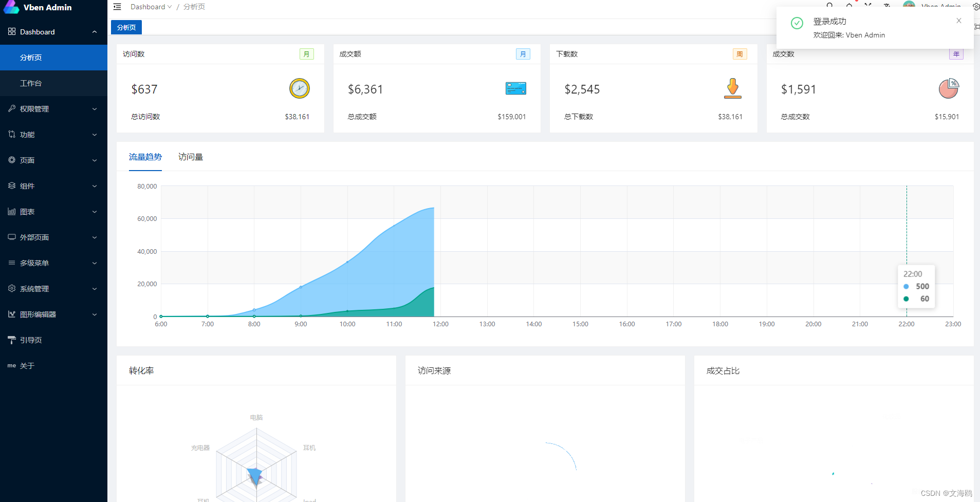This screenshot has width=980, height=502.
Task: Select the 流量趋势 chart tab
Action: 145,157
